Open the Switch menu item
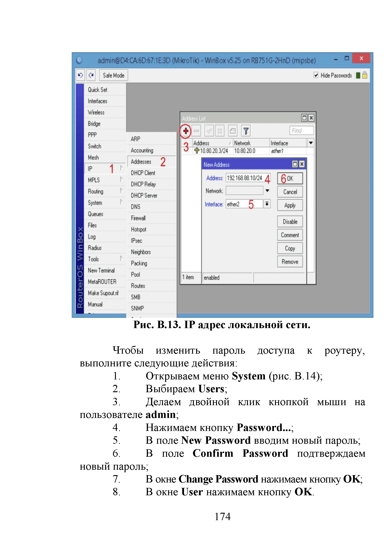The height and width of the screenshot is (556, 392). click(x=105, y=146)
